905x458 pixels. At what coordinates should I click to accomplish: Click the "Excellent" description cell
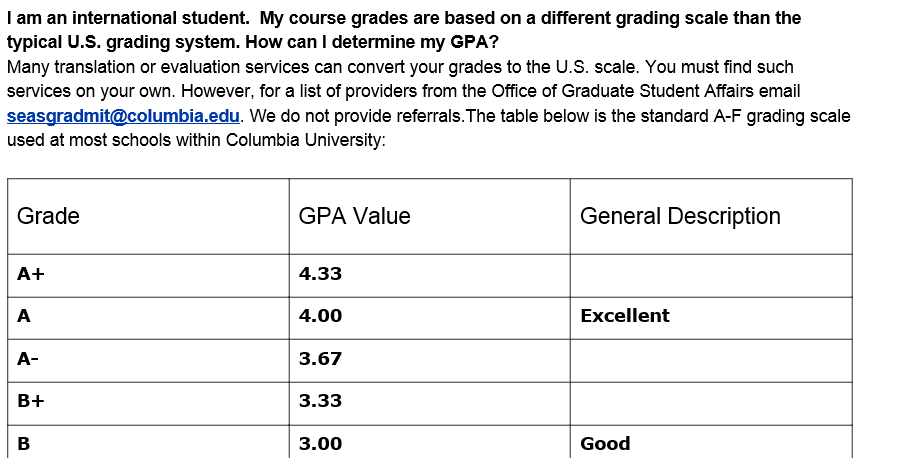[x=625, y=316]
